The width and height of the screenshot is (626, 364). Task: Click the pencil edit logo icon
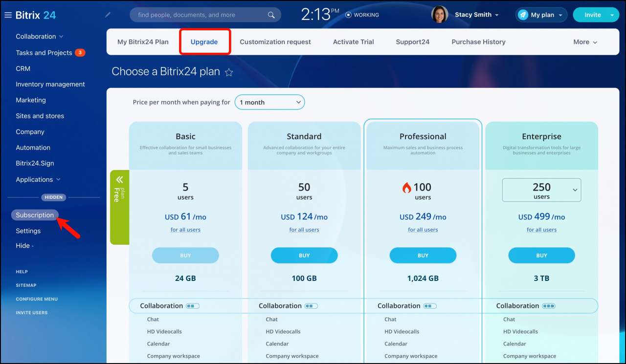point(108,15)
